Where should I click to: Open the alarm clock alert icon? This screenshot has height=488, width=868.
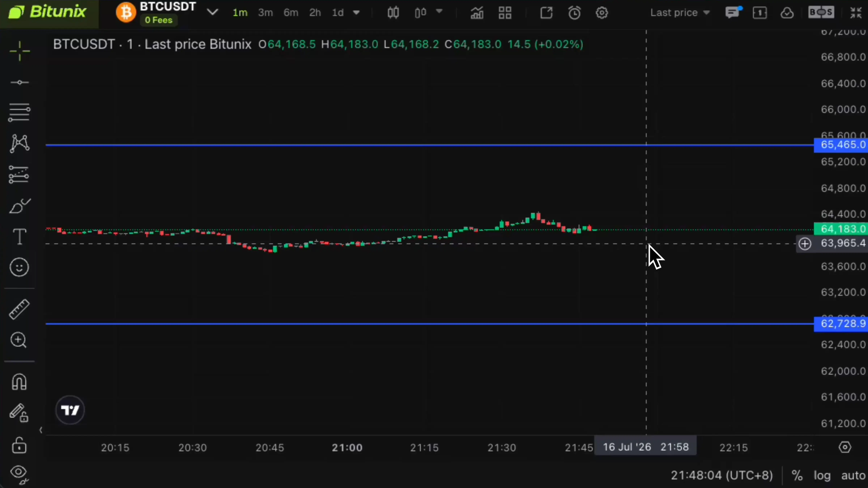click(x=575, y=13)
